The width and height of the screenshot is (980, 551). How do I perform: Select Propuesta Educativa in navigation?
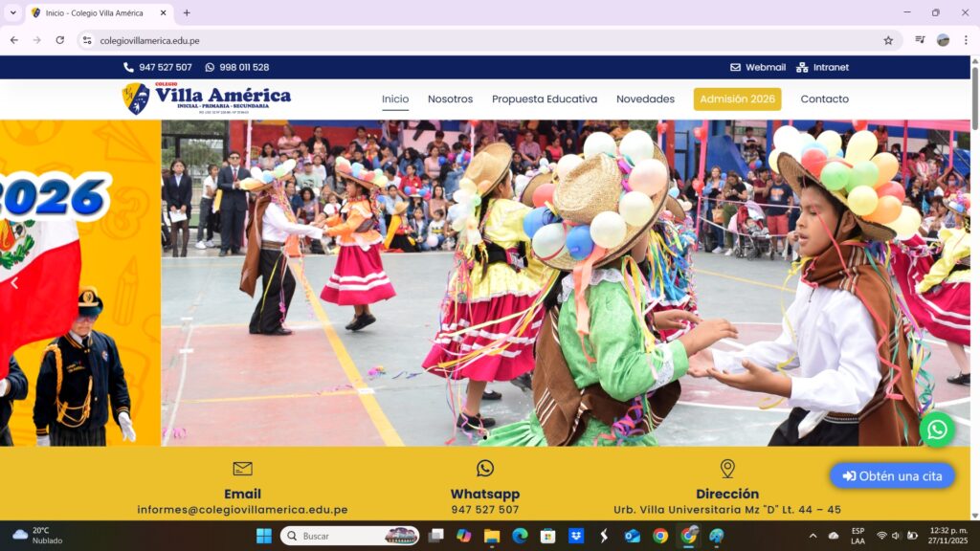pos(544,99)
